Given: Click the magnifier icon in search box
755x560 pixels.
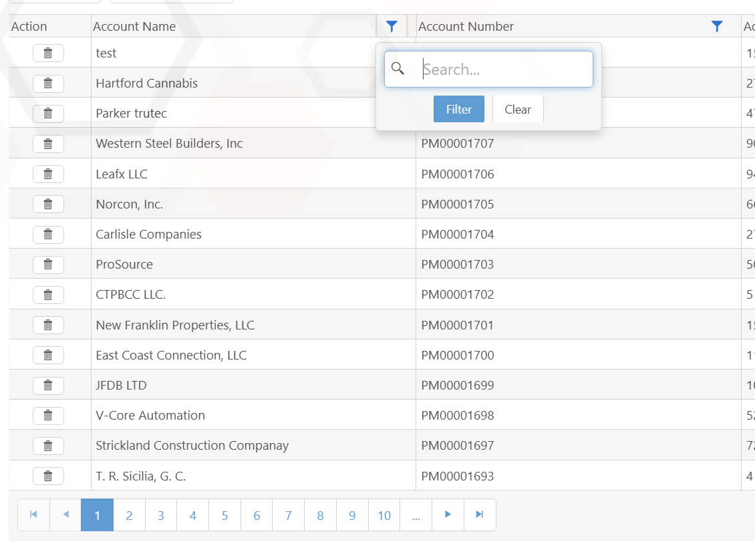Looking at the screenshot, I should coord(398,69).
